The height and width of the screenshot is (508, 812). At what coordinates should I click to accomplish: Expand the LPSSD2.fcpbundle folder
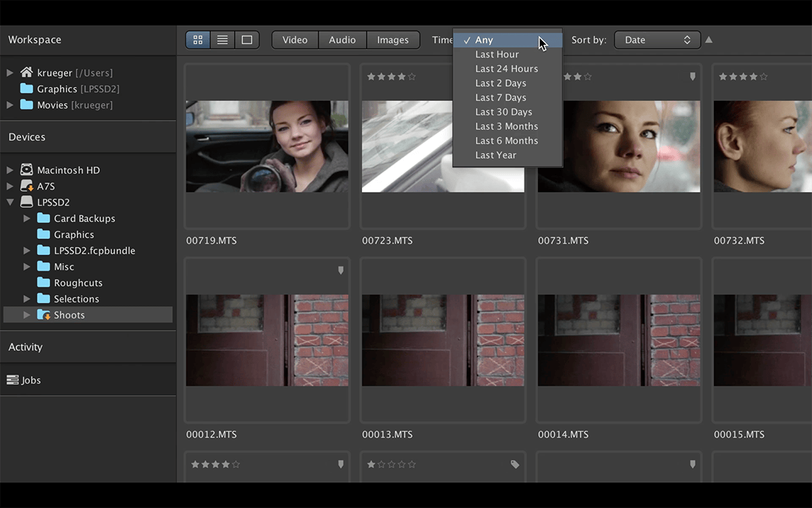coord(26,251)
